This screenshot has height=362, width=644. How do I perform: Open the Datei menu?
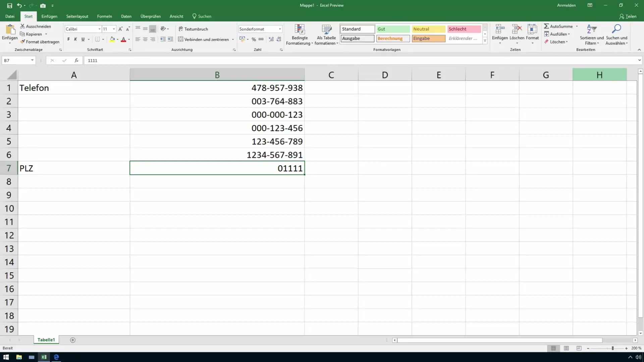tap(10, 16)
